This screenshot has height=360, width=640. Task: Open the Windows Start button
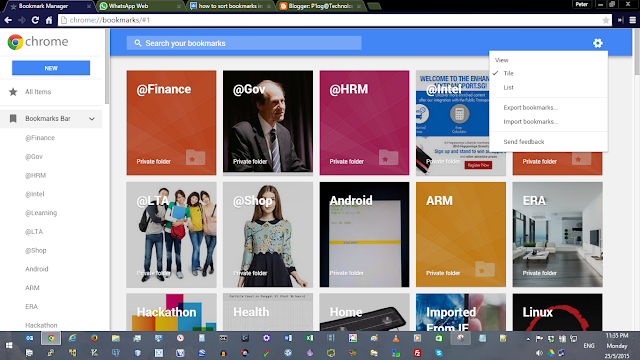coord(9,345)
